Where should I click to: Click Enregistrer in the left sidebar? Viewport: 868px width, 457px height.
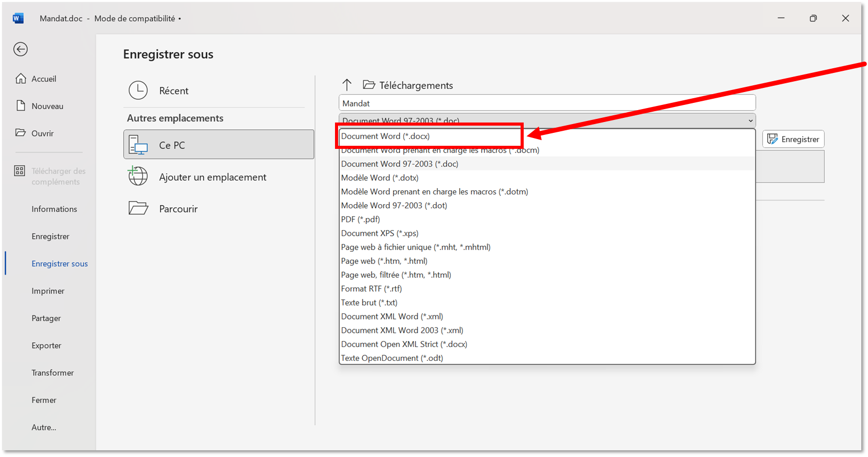[x=49, y=236]
